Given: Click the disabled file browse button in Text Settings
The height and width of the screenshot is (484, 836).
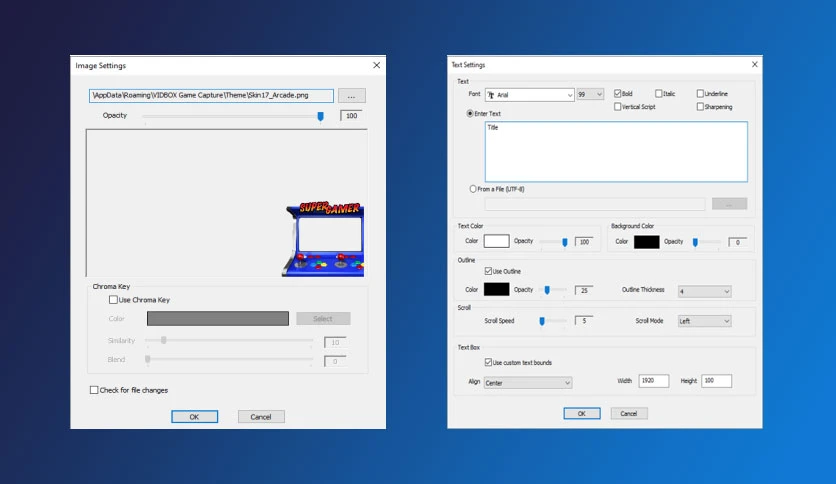Looking at the screenshot, I should 729,204.
